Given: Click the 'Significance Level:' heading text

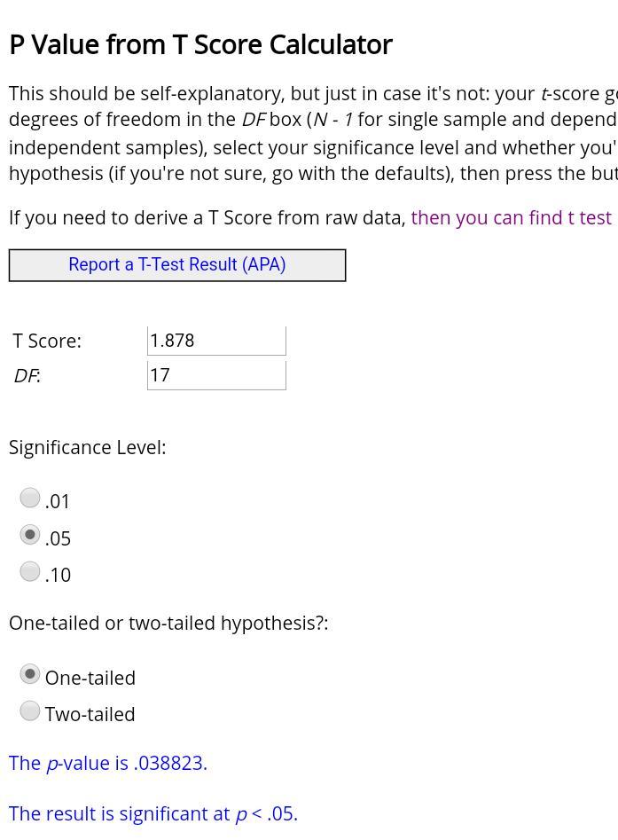Looking at the screenshot, I should coord(87,448).
